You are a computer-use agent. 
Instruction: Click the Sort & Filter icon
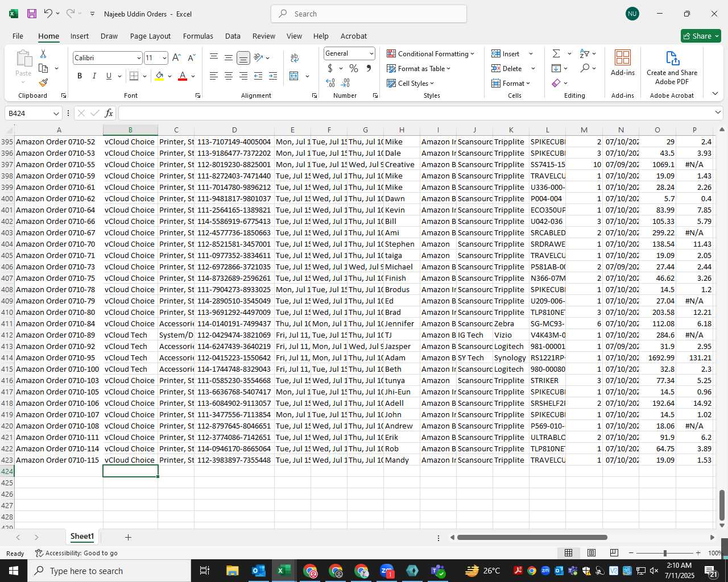click(x=585, y=53)
